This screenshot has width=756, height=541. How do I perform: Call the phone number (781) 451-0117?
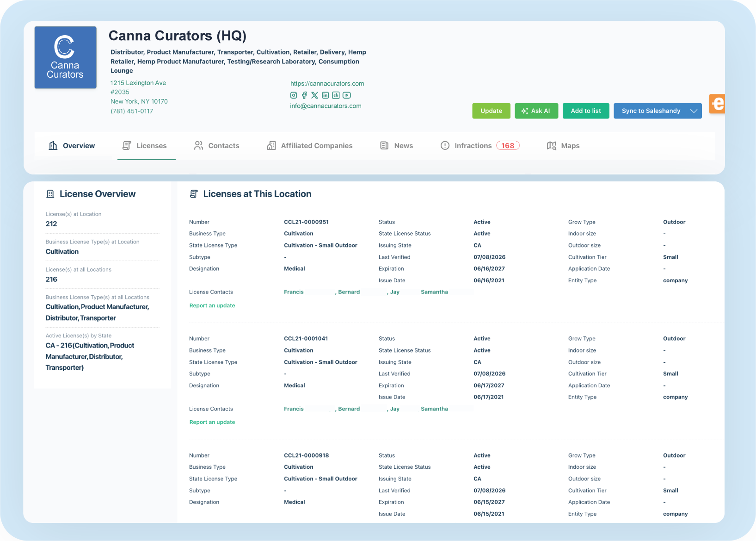(132, 111)
